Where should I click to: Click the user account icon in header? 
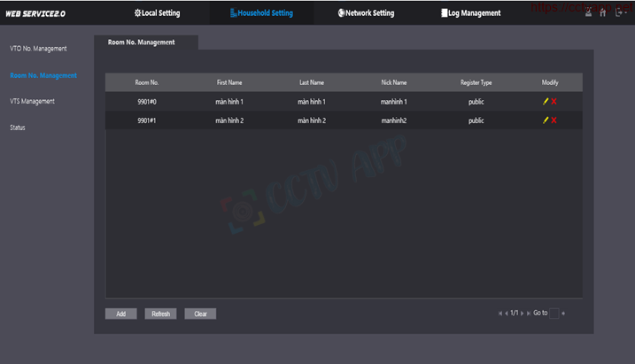click(588, 13)
